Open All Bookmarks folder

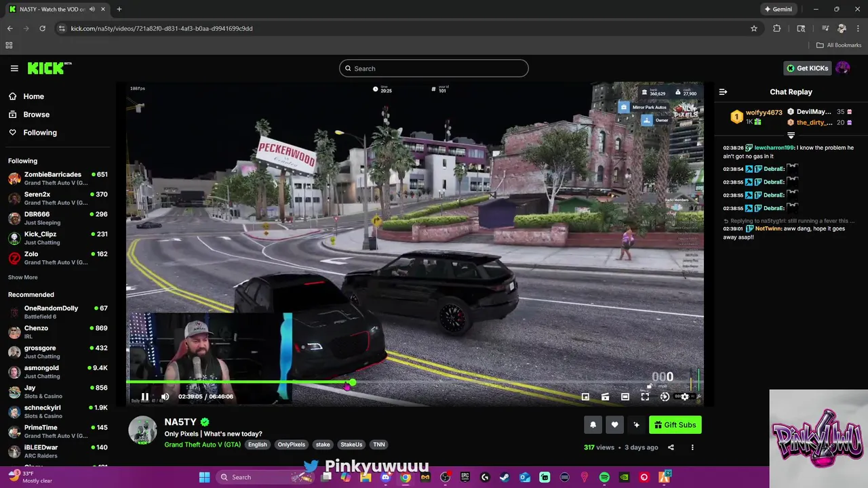click(x=839, y=45)
